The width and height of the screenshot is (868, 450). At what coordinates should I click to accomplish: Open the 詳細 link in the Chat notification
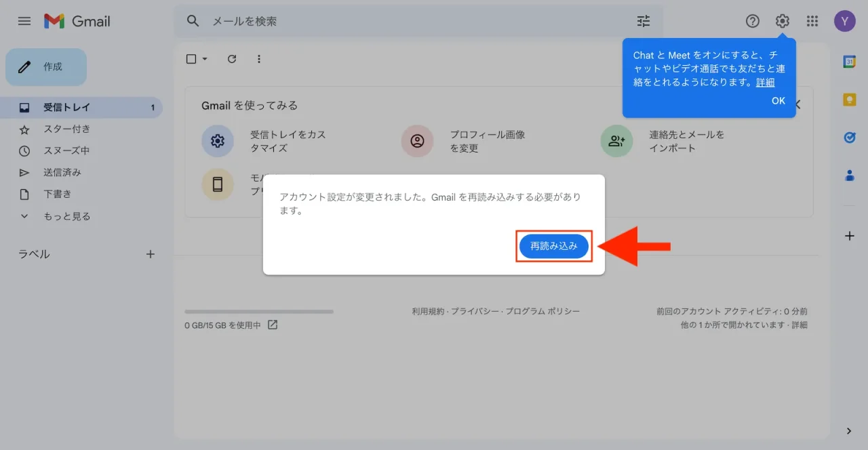coord(765,81)
